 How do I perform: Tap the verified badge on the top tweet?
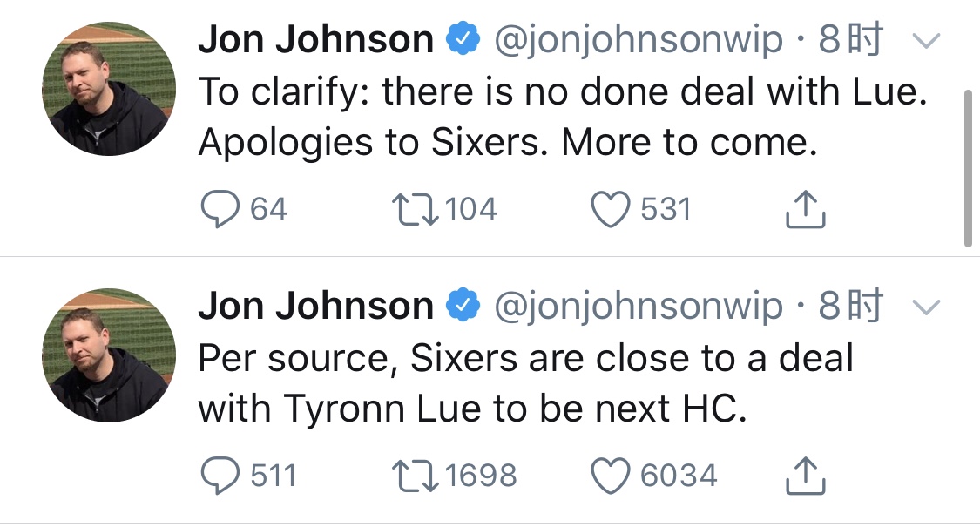(463, 40)
